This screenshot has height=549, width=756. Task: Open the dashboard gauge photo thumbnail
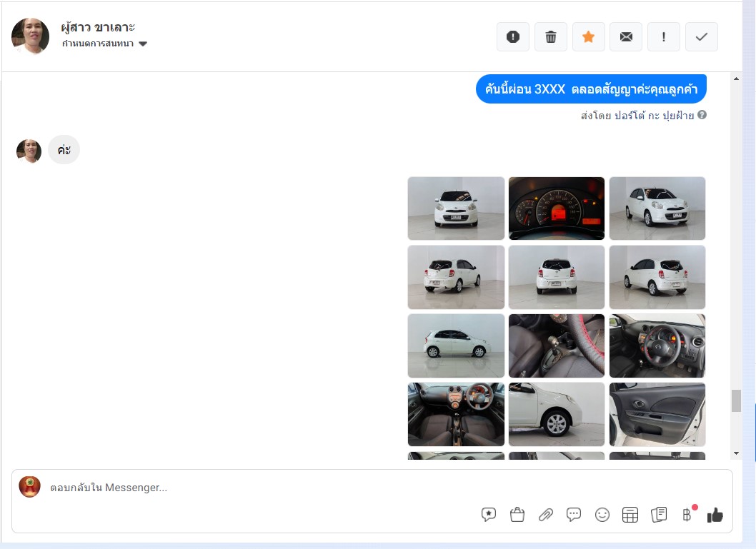coord(556,208)
